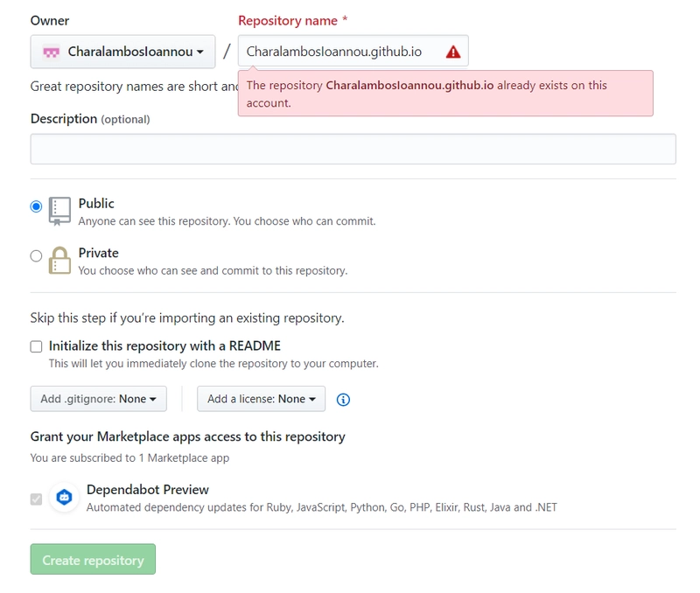Open the Owner CharalambosIoannou dropdown
The height and width of the screenshot is (593, 700).
click(122, 52)
